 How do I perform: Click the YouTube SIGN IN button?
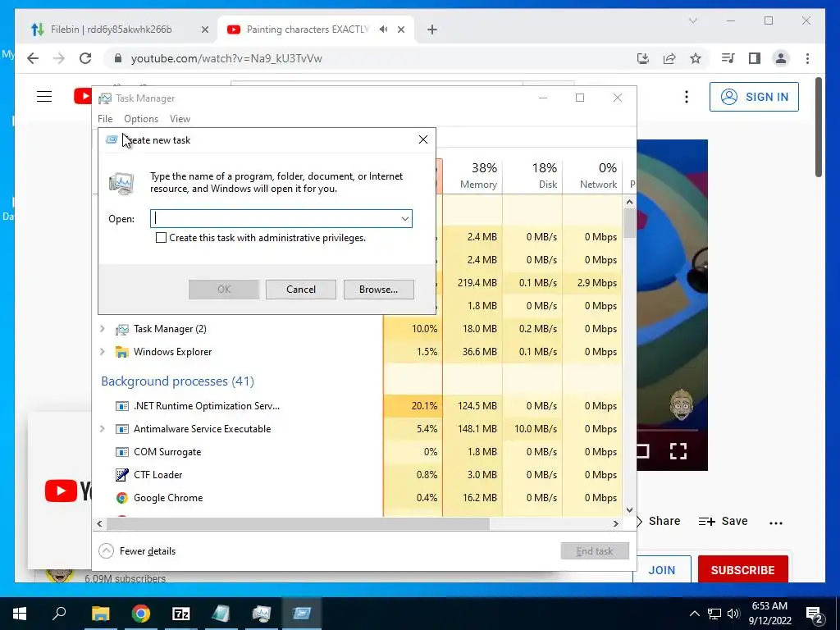point(754,97)
